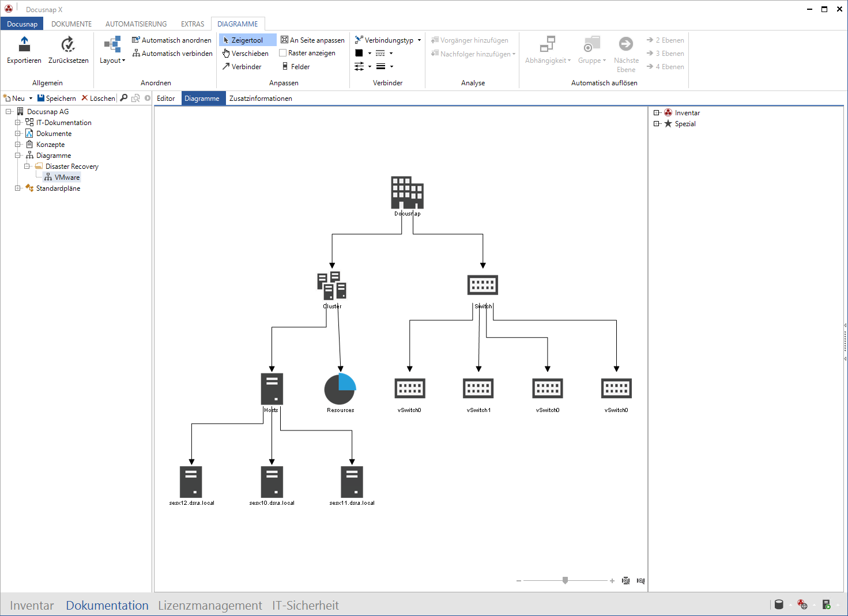Click Automatisch anordnen
Image resolution: width=848 pixels, height=616 pixels.
tap(172, 40)
